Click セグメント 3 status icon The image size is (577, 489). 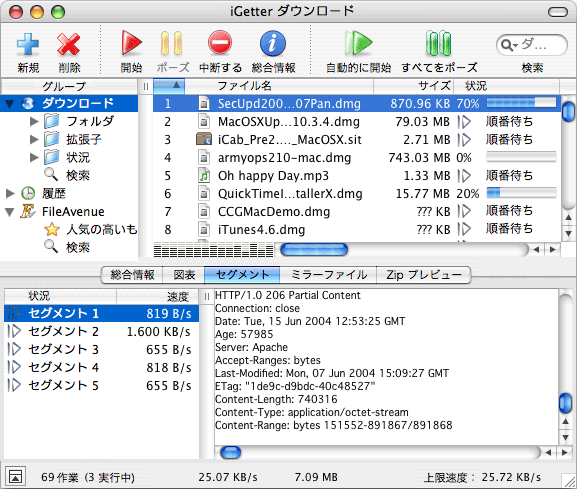[x=14, y=349]
